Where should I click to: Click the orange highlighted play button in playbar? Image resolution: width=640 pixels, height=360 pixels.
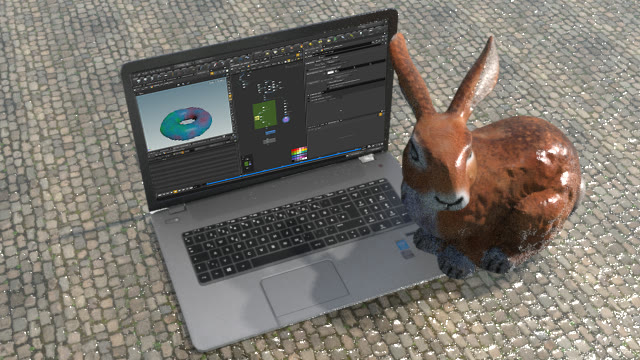[176, 191]
